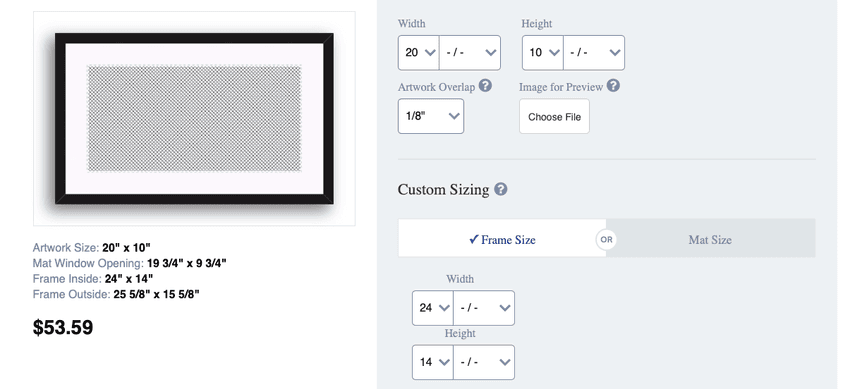Open frame Height fraction dropdown
The height and width of the screenshot is (389, 850).
point(484,362)
